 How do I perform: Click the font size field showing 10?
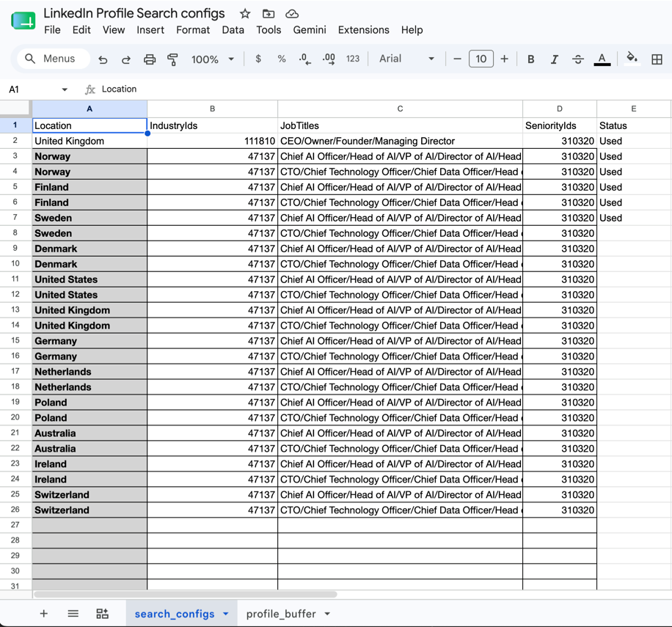(x=481, y=59)
